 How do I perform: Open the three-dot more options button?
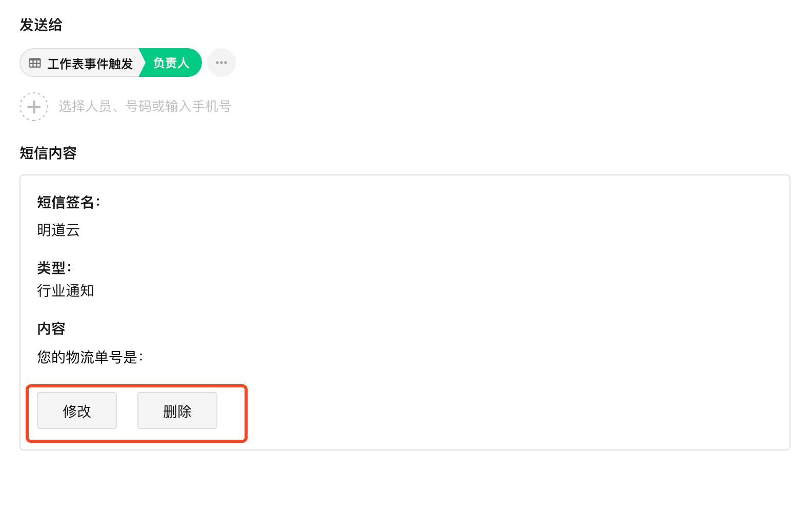(x=221, y=63)
